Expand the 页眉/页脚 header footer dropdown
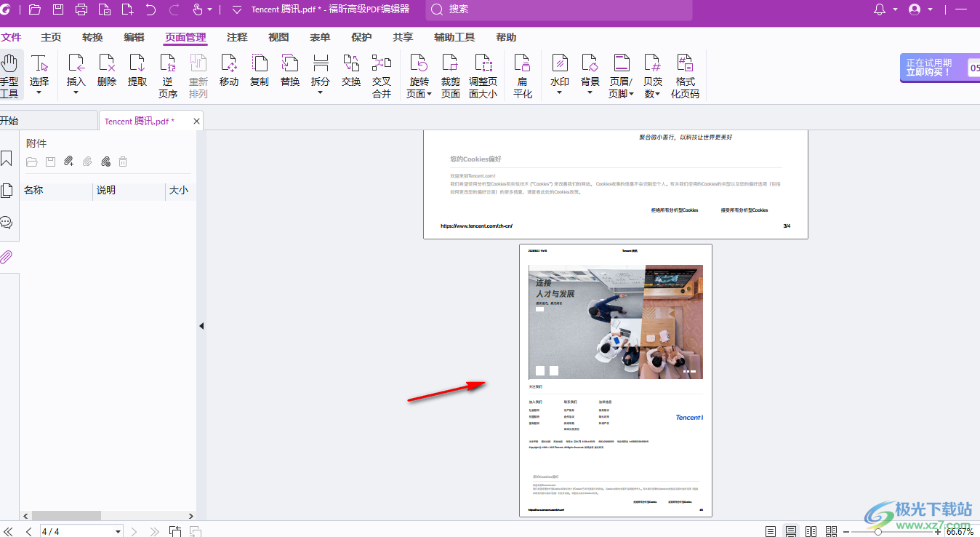980x537 pixels. (x=632, y=94)
